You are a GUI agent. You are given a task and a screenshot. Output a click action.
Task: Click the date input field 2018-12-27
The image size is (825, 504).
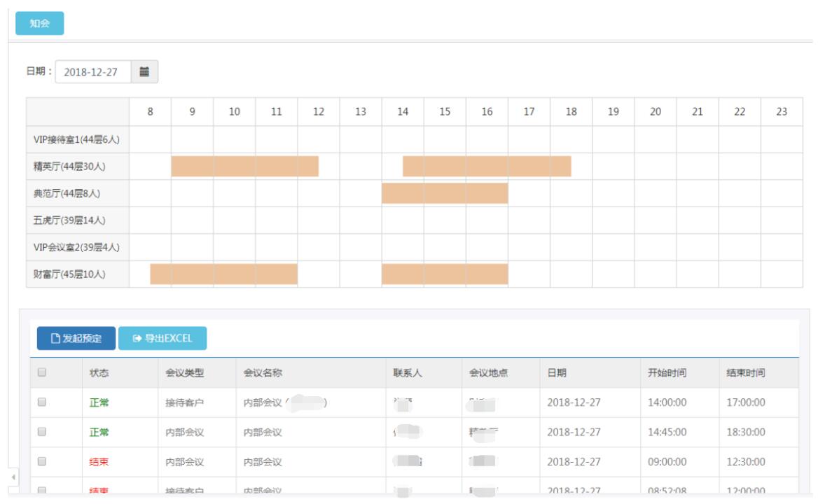93,71
